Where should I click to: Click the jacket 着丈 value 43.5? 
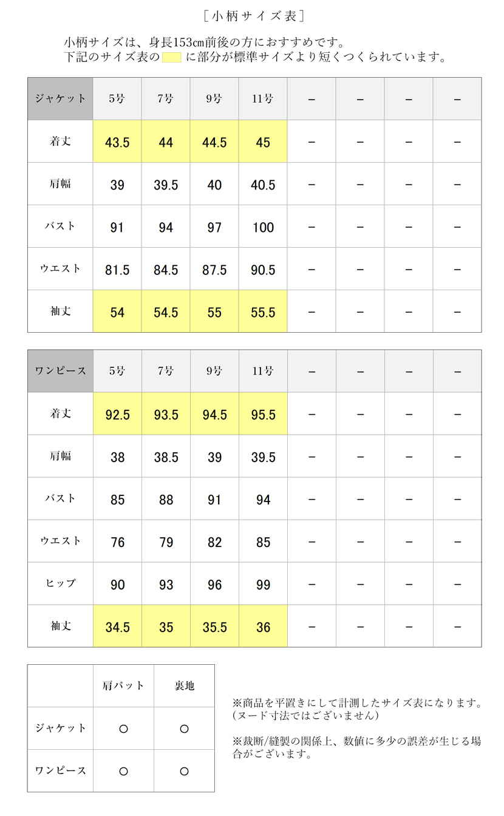click(117, 142)
